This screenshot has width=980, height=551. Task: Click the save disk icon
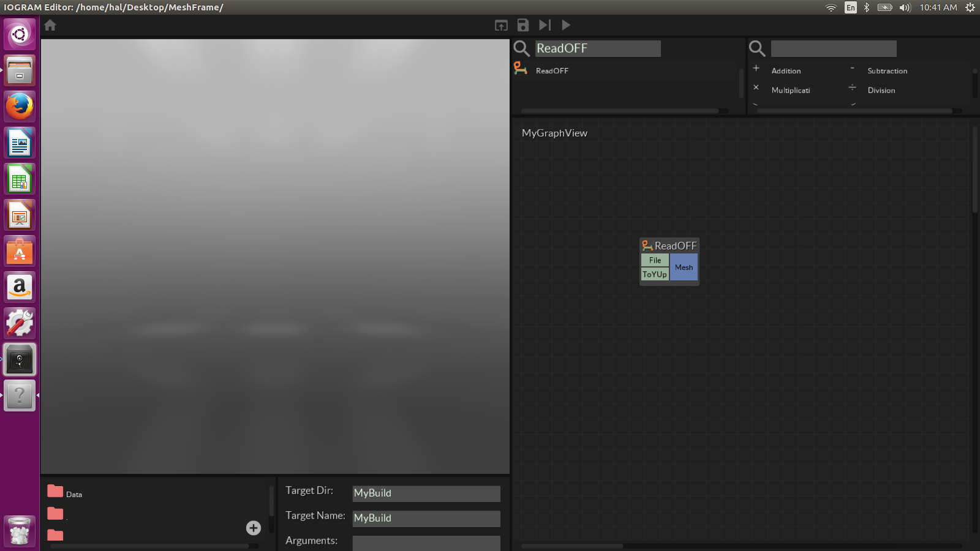[522, 25]
